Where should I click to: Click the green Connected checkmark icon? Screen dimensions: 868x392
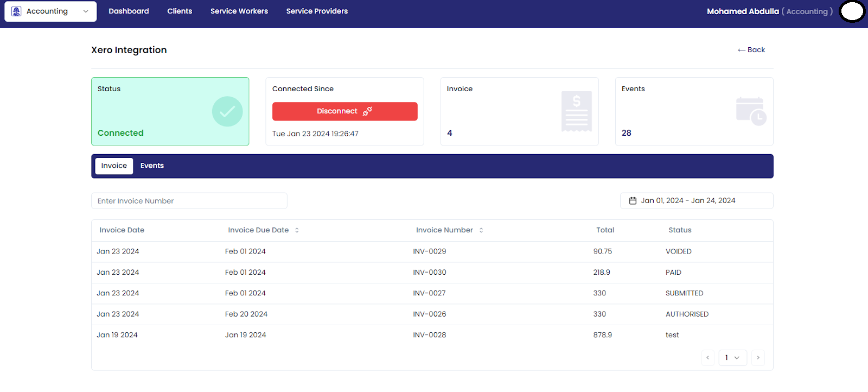(x=227, y=111)
